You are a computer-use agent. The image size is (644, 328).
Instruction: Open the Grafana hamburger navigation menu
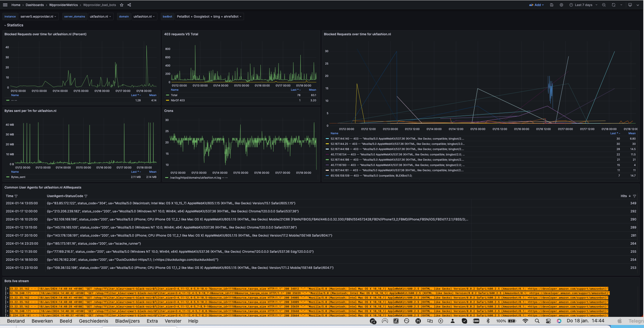[5, 5]
